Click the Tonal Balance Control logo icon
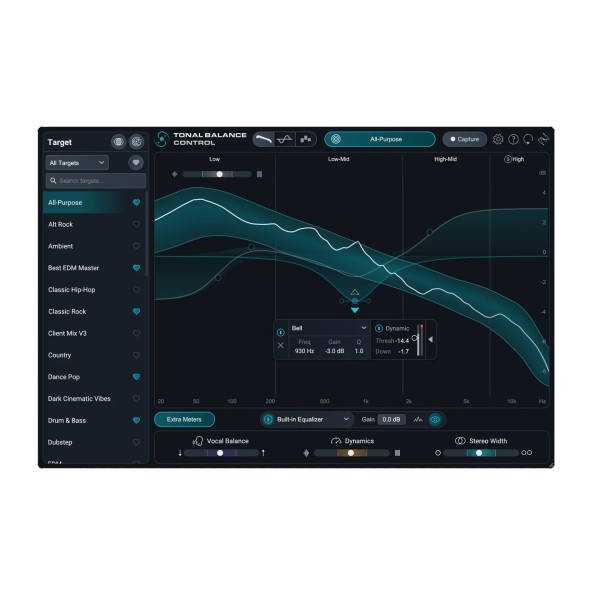This screenshot has height=600, width=600. click(161, 139)
